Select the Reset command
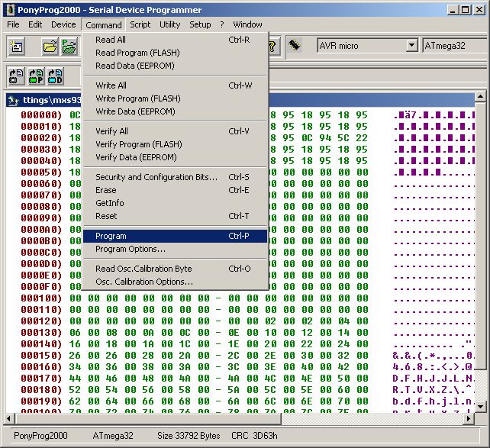Image resolution: width=490 pixels, height=448 pixels. point(175,216)
